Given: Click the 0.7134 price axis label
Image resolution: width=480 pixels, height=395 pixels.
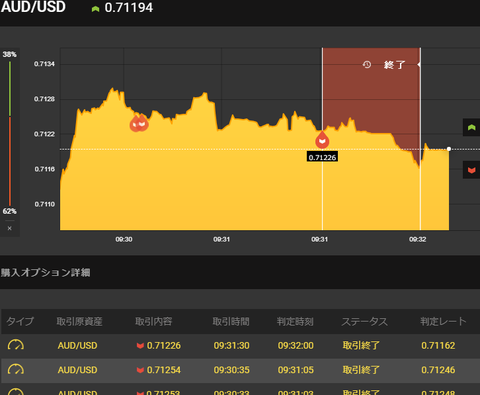Looking at the screenshot, I should click(x=44, y=64).
